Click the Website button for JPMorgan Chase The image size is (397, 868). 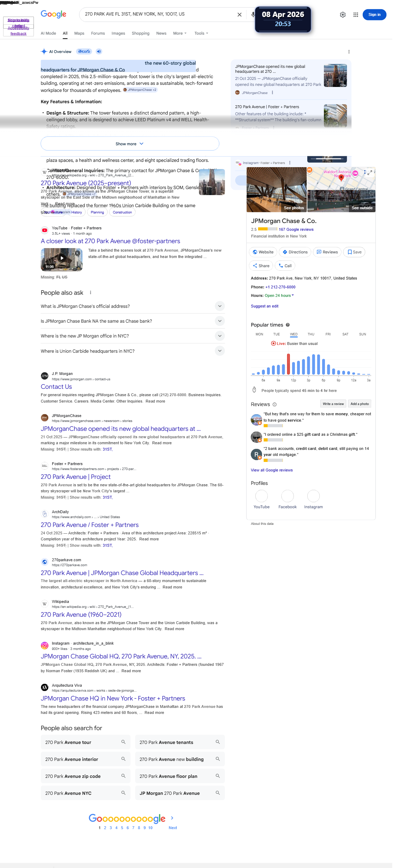263,252
